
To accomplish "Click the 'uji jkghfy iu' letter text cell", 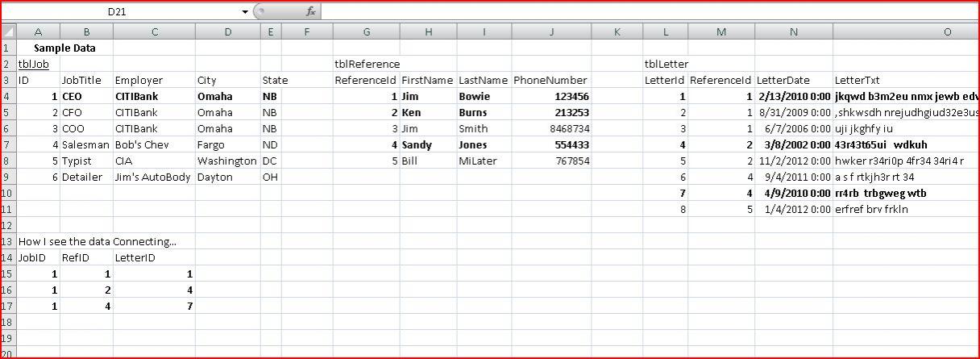I will [906, 129].
